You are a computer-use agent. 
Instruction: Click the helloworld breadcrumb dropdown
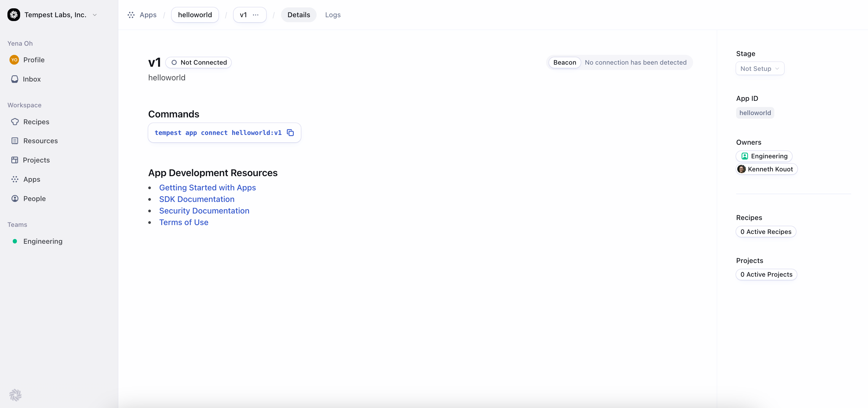tap(195, 15)
